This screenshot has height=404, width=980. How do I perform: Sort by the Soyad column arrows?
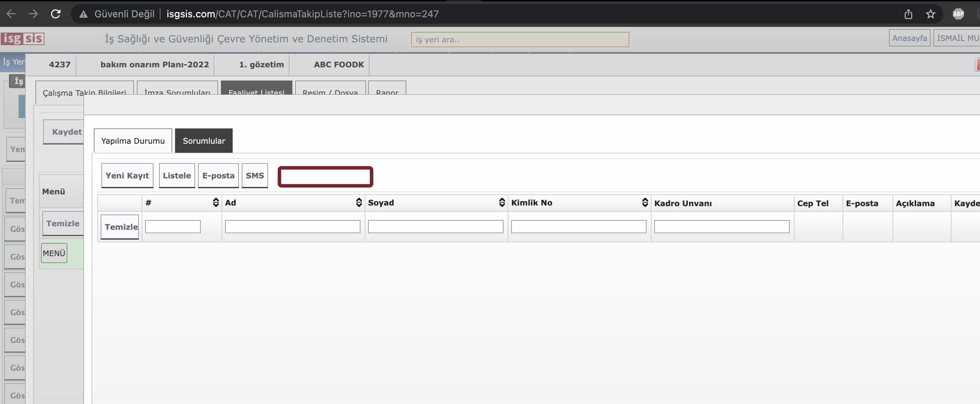point(502,202)
